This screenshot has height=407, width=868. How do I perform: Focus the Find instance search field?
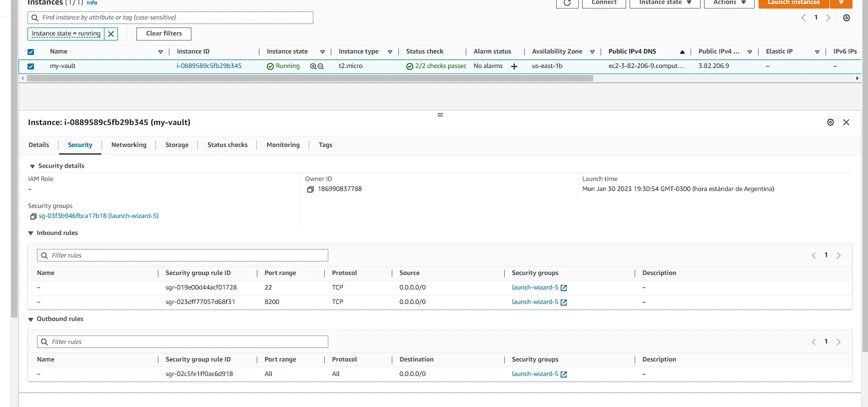tap(170, 18)
